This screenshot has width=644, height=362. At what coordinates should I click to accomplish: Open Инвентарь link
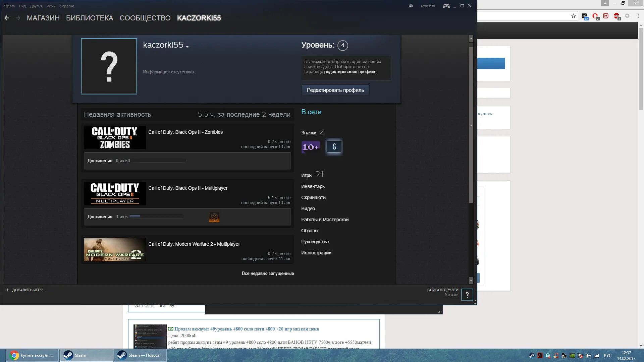pyautogui.click(x=313, y=186)
